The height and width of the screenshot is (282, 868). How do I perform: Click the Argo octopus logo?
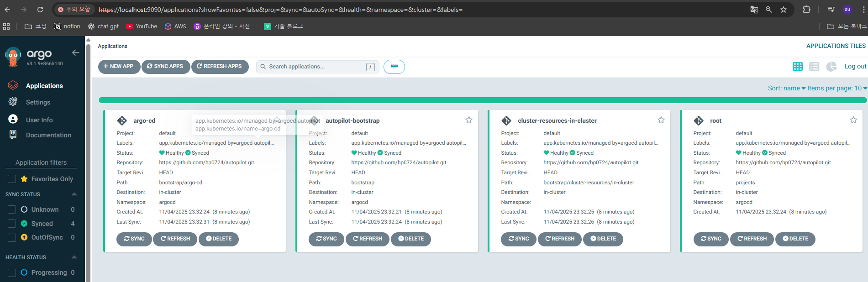pyautogui.click(x=13, y=57)
